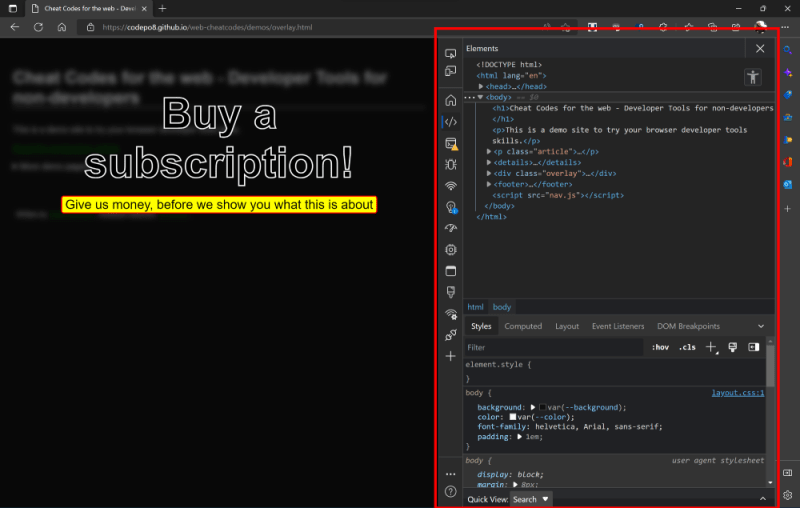Switch to the Computed tab
This screenshot has height=508, width=800.
click(523, 326)
